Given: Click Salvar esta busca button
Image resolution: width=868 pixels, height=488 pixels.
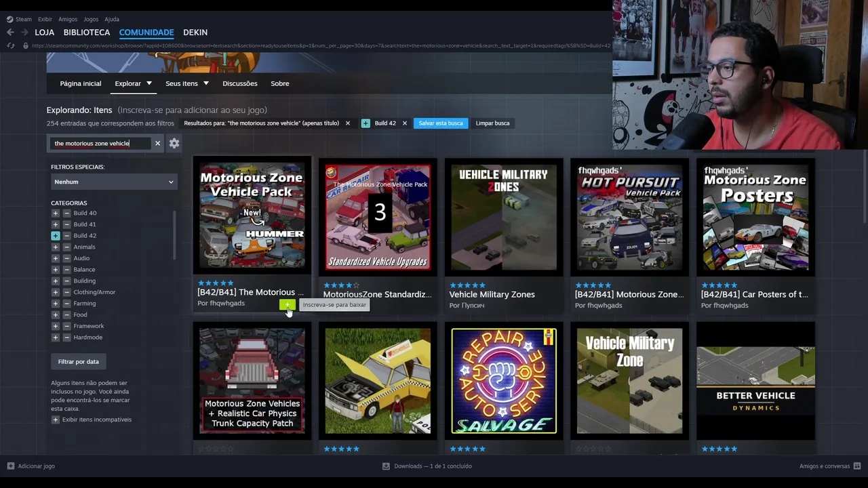Looking at the screenshot, I should click(x=441, y=123).
